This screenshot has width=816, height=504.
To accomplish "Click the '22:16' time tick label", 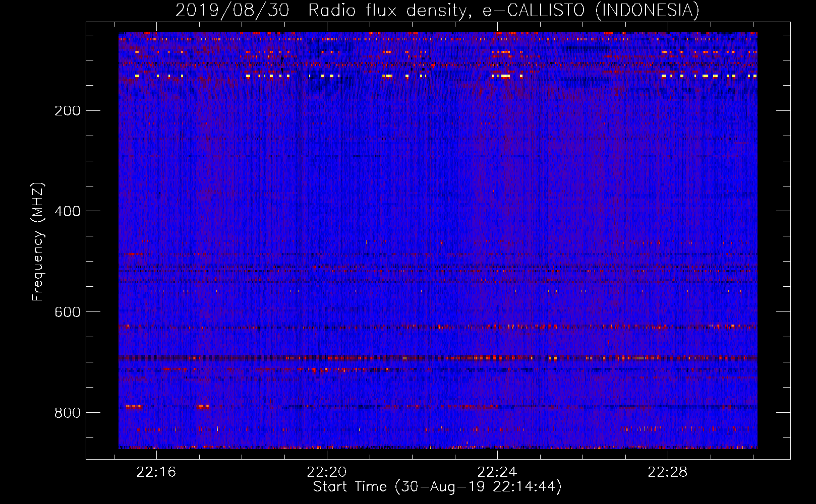I will pyautogui.click(x=156, y=472).
